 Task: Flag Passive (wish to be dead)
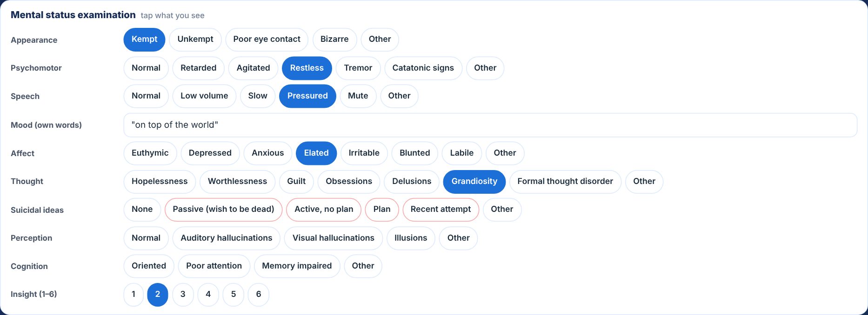223,210
